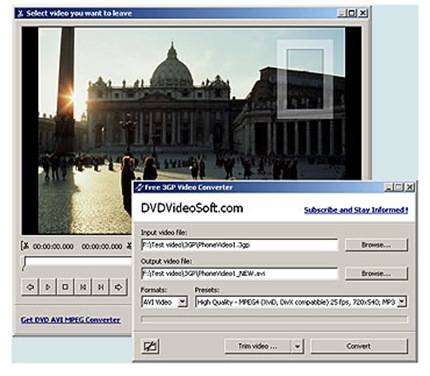Image resolution: width=430 pixels, height=376 pixels.
Task: Click the conversion progress bar
Action: click(274, 319)
